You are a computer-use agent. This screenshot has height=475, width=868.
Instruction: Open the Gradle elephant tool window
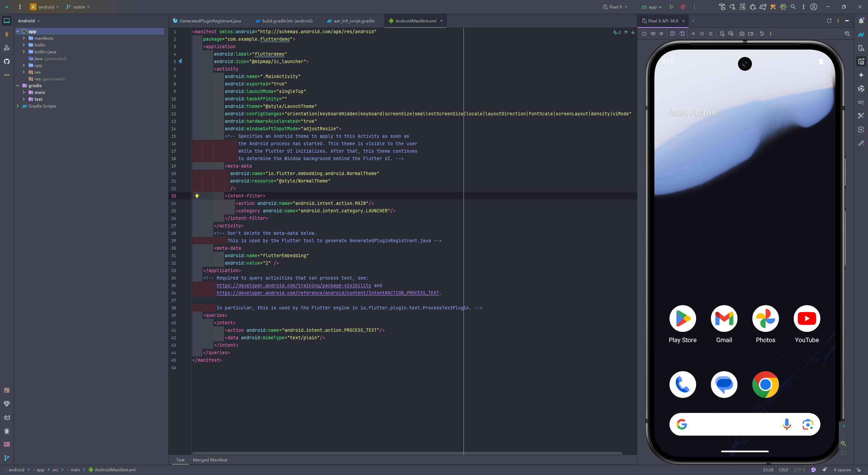[861, 34]
